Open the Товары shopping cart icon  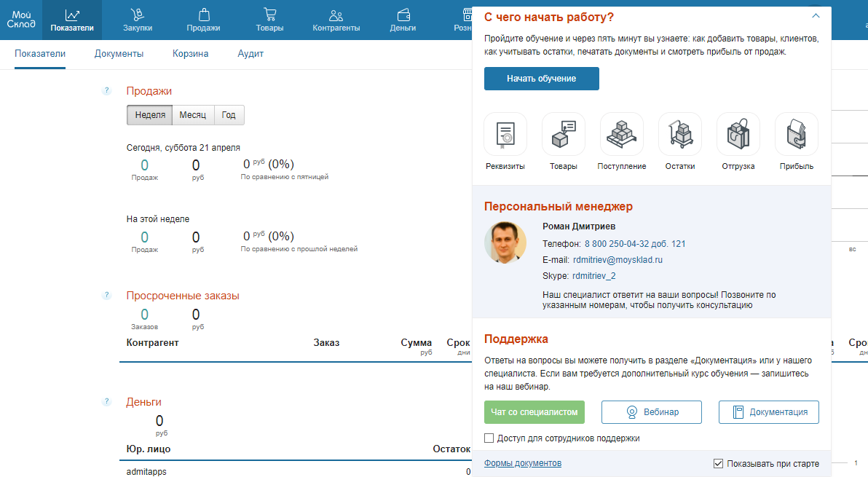coord(269,15)
